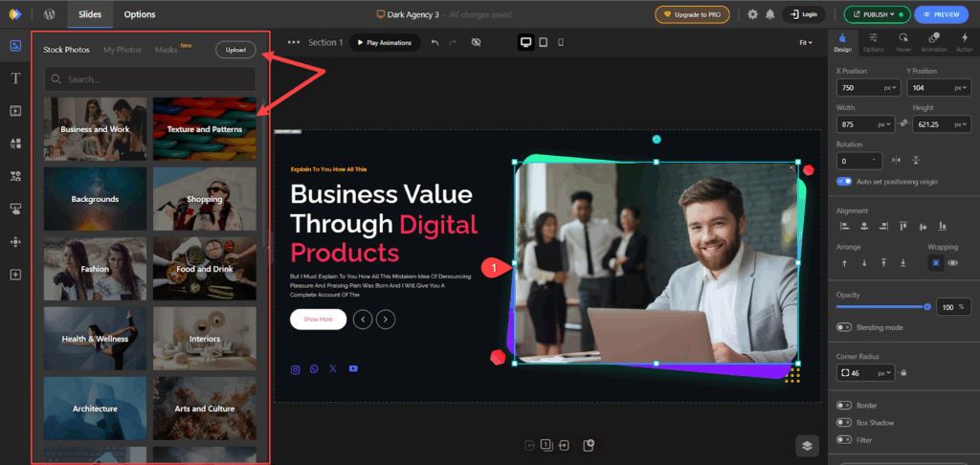Switch to the top Options tab
The image size is (980, 465).
click(140, 14)
